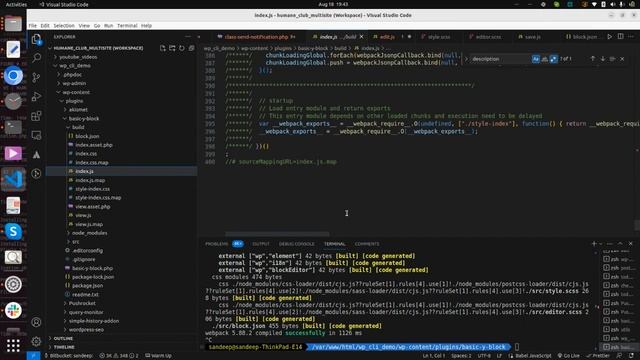Split the editor to the right
The image size is (640, 360).
[620, 37]
